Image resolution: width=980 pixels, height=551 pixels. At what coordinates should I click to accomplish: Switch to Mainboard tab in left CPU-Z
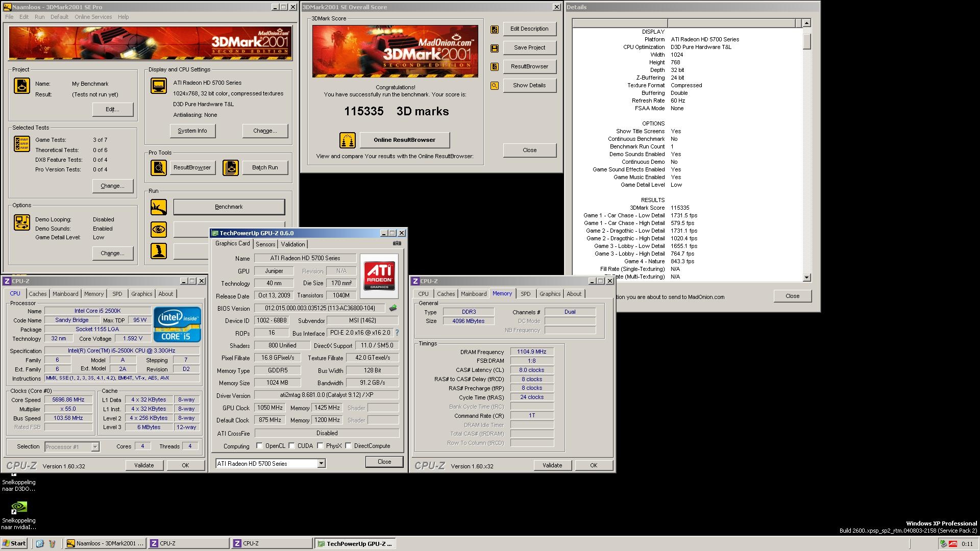click(x=65, y=294)
